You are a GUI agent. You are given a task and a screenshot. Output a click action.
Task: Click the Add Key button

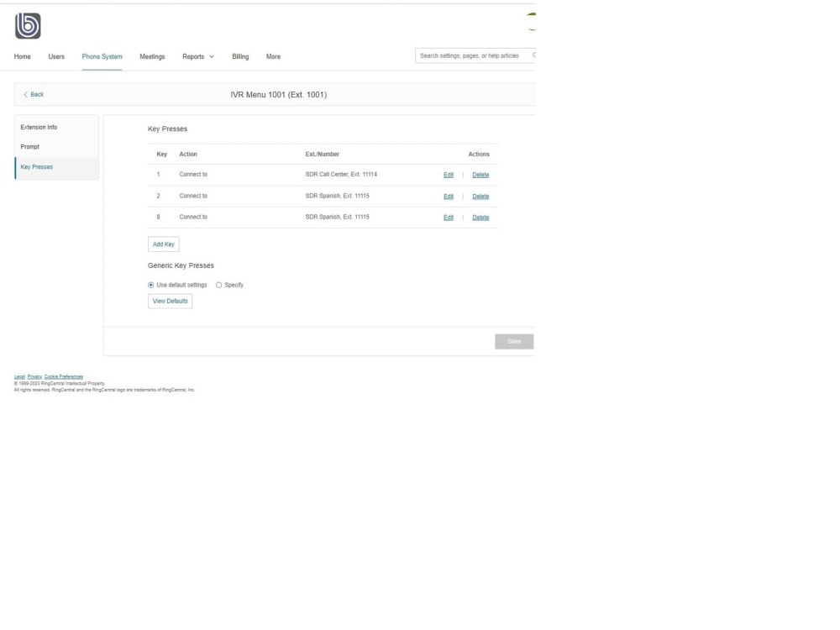click(163, 244)
